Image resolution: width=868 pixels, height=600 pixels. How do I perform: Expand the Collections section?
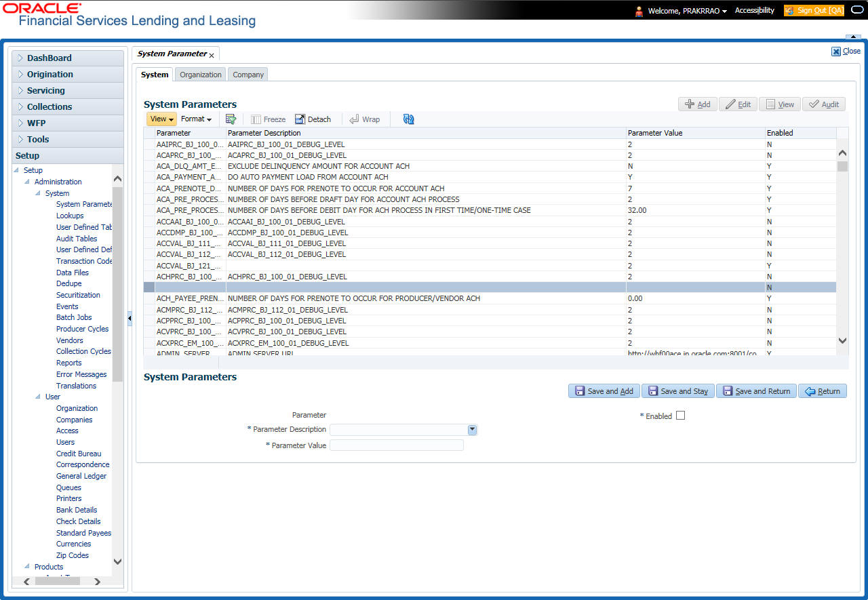[68, 107]
